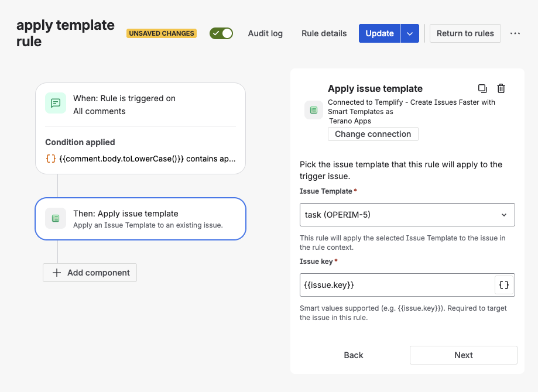Image resolution: width=538 pixels, height=392 pixels.
Task: Toggle the rule enabled switch off
Action: click(221, 33)
